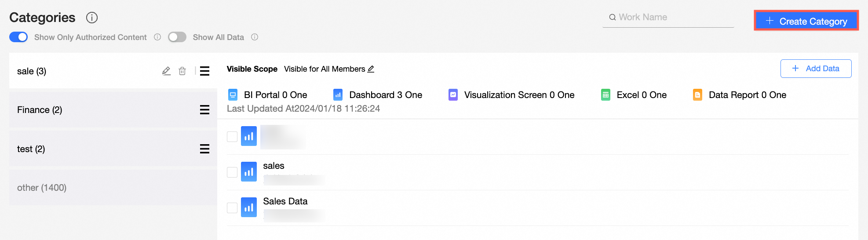Click the Data Report type icon

point(697,95)
